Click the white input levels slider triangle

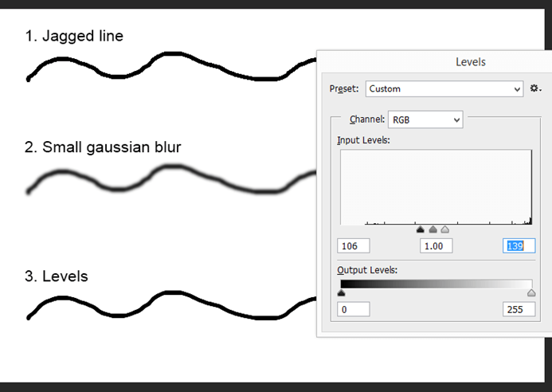pos(444,229)
